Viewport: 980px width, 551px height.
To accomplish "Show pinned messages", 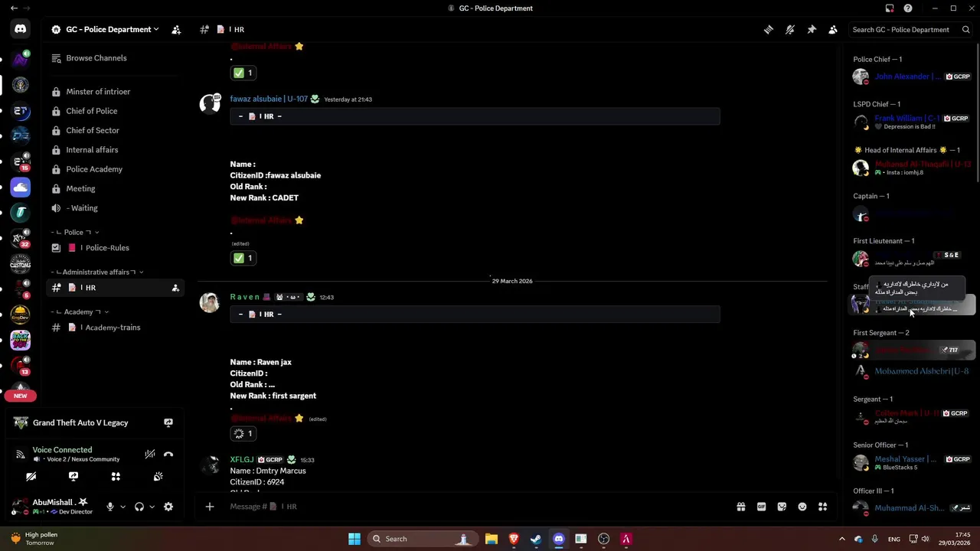I will (x=812, y=30).
